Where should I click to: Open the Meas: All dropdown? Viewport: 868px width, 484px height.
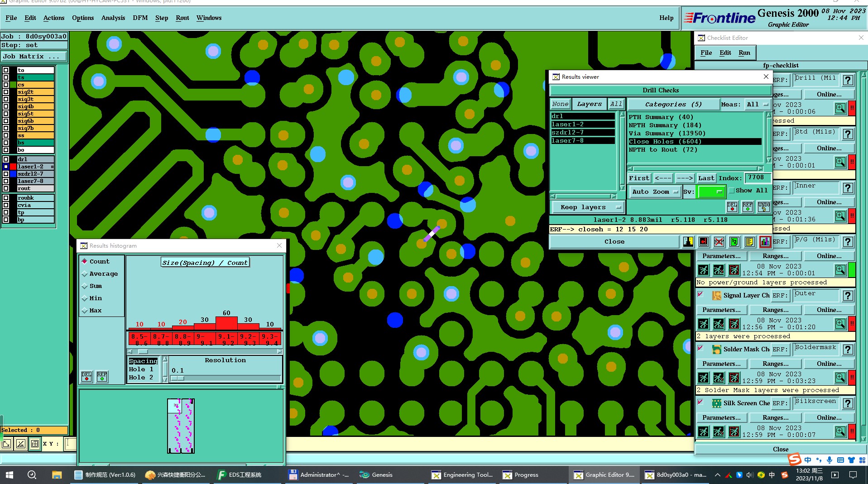coord(757,104)
